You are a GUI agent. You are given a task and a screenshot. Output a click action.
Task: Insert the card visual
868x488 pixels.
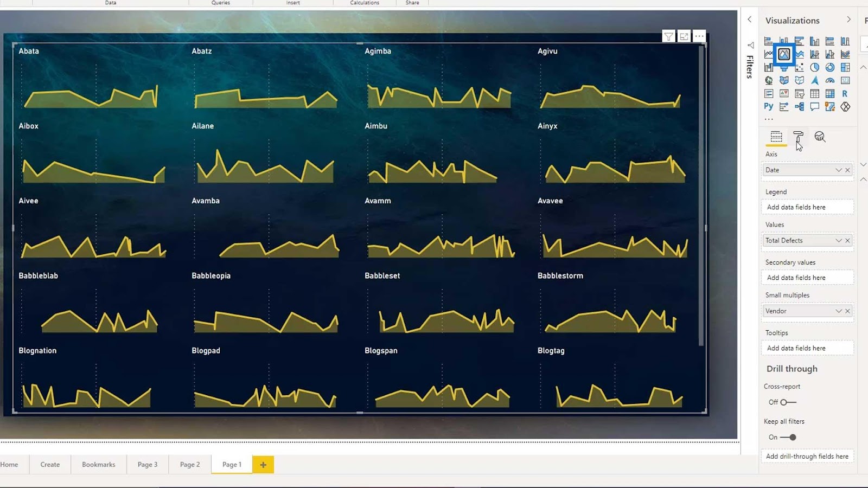pos(845,80)
